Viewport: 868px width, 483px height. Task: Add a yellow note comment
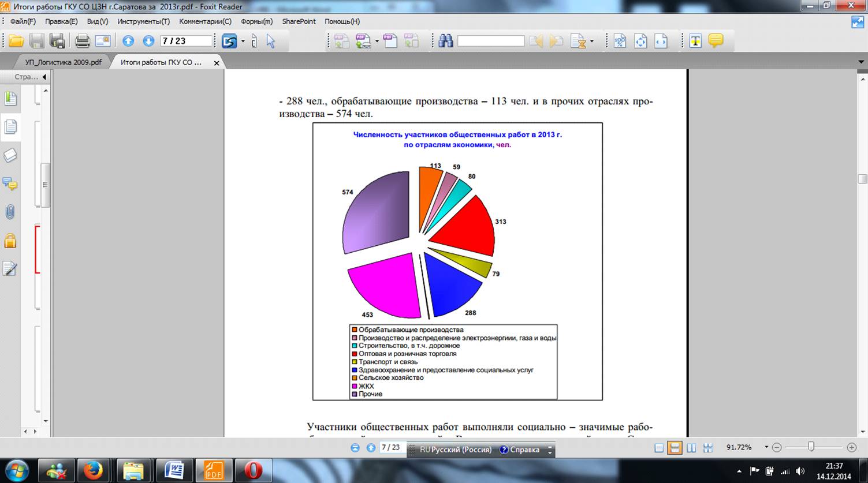(x=716, y=41)
